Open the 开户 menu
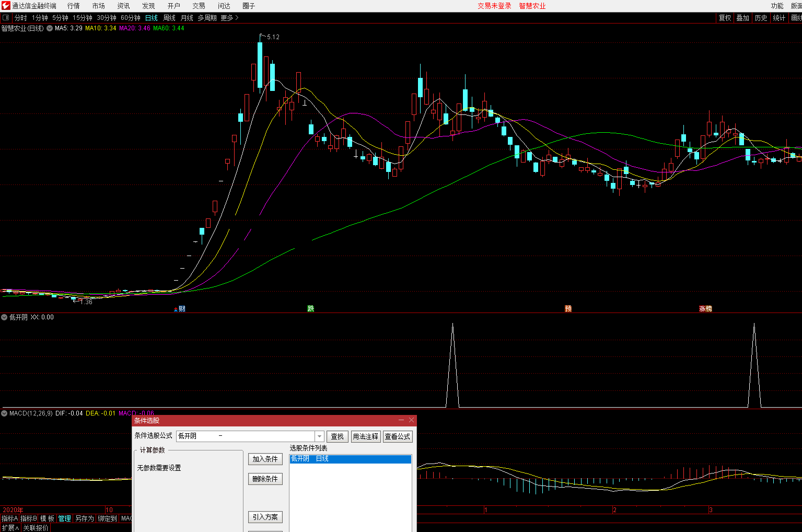The image size is (802, 532). [x=174, y=6]
